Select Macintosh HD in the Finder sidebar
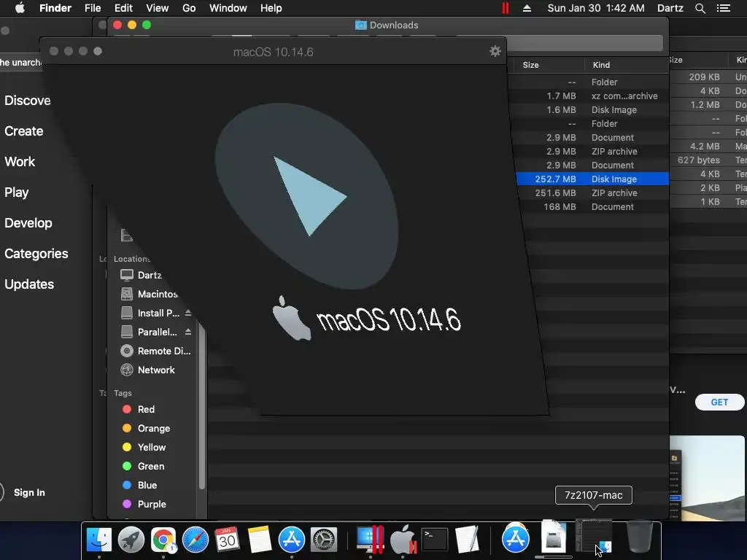Screen dimensions: 747x560 pos(158,294)
